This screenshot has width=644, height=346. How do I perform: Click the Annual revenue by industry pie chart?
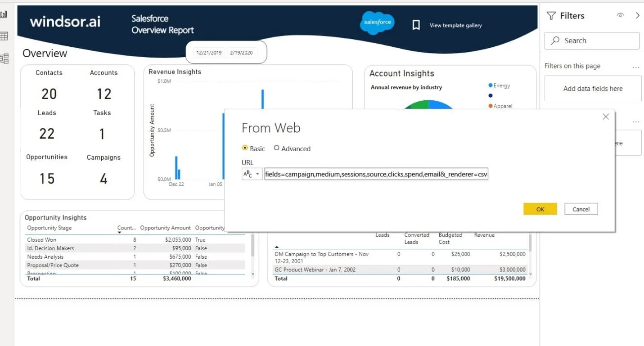(428, 105)
